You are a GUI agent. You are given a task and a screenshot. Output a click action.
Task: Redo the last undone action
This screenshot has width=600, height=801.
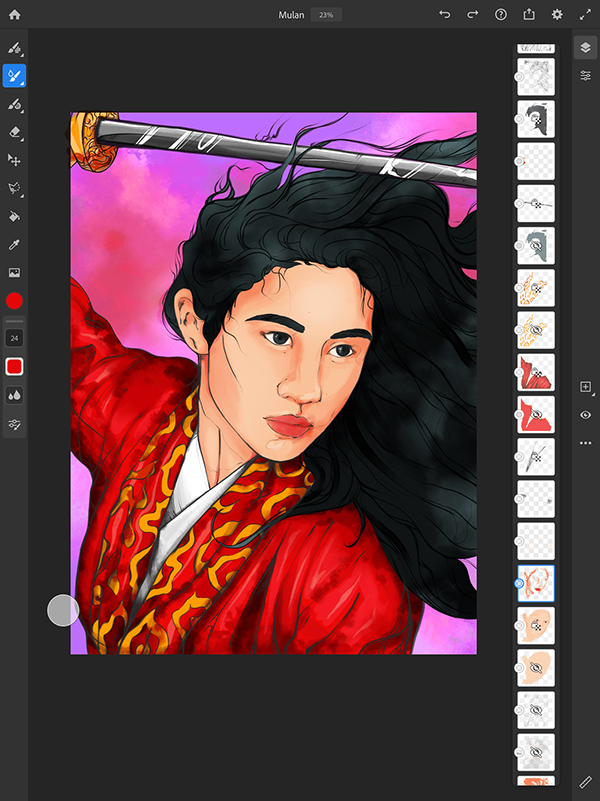coord(473,14)
